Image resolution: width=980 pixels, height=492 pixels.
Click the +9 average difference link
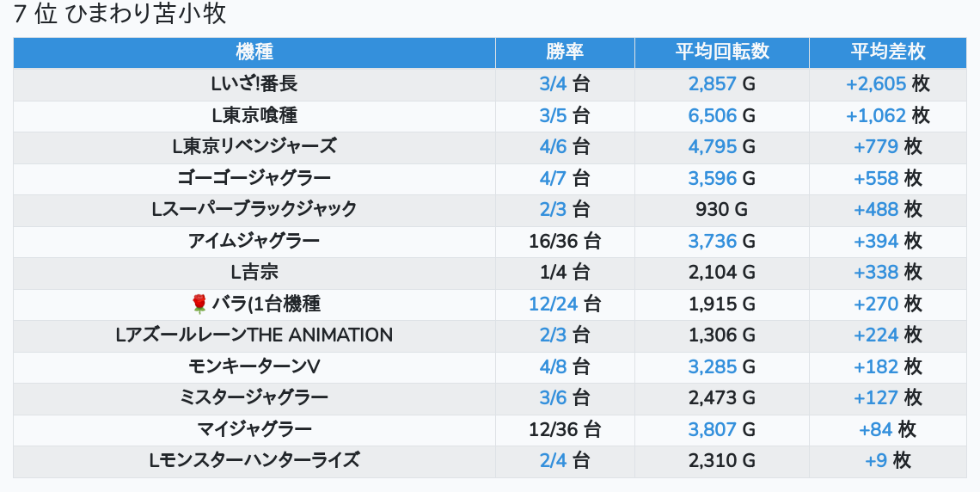click(875, 460)
